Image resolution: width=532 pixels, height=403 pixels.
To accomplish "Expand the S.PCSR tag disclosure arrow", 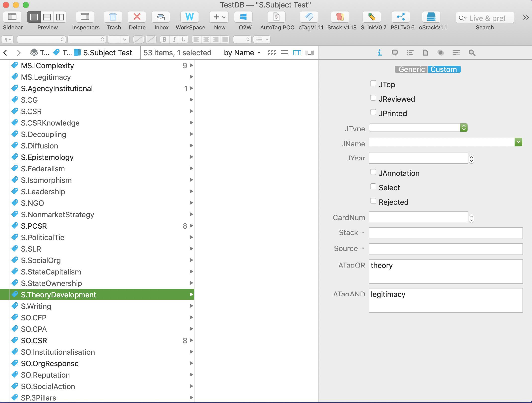I will (x=191, y=226).
